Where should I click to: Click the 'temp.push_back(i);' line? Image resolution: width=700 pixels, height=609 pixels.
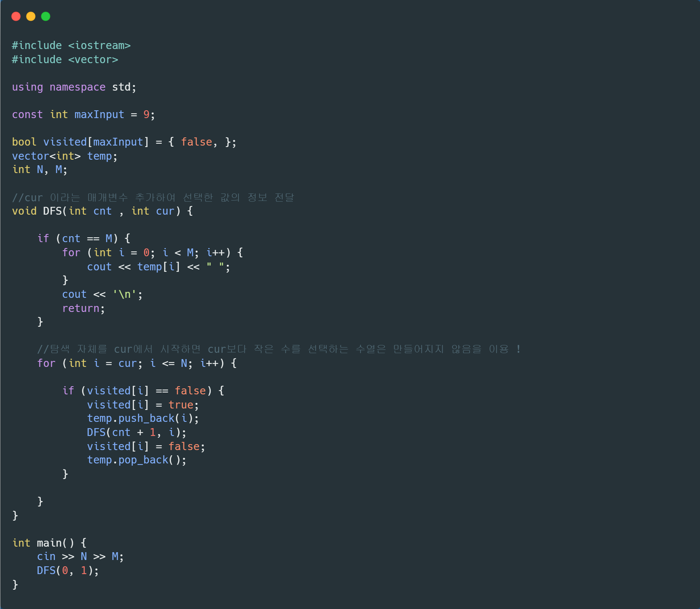coord(143,419)
